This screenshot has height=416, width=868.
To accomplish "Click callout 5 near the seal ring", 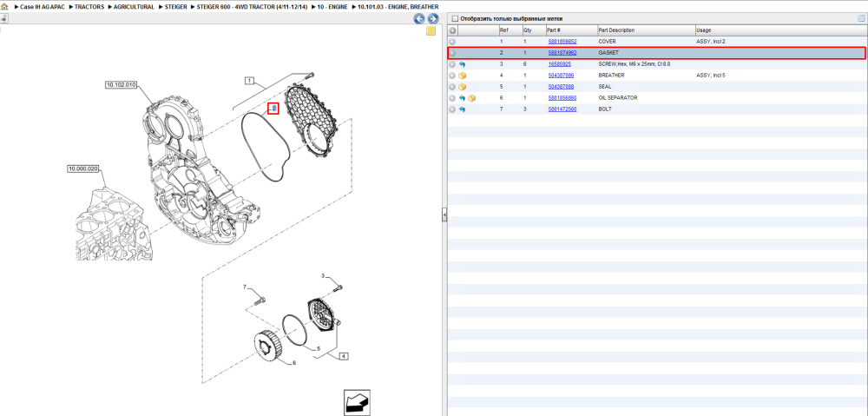I will coord(319,349).
